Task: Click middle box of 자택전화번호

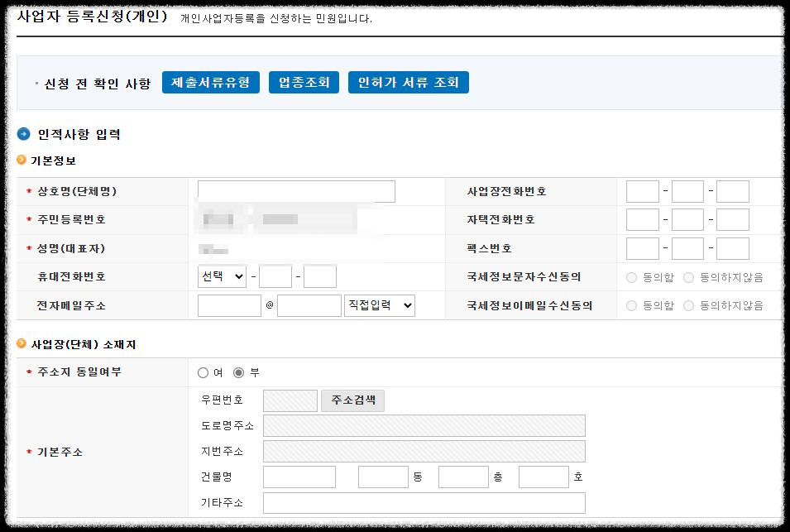Action: click(687, 220)
